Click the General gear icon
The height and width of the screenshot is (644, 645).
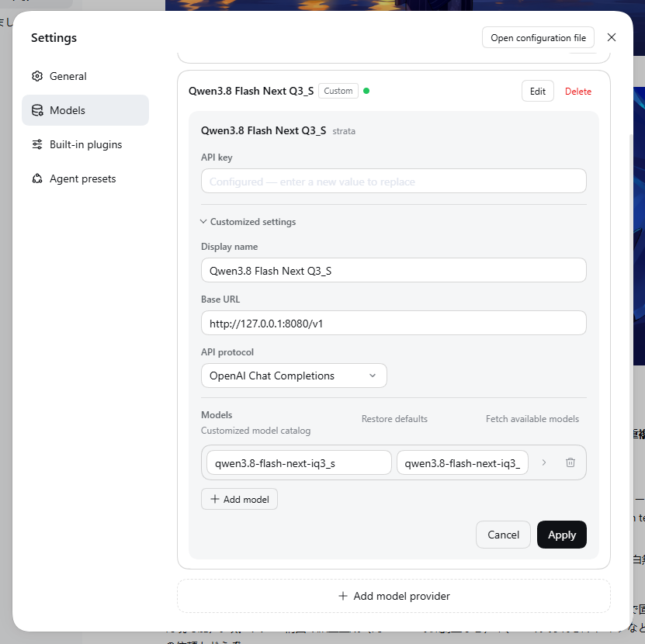point(37,76)
